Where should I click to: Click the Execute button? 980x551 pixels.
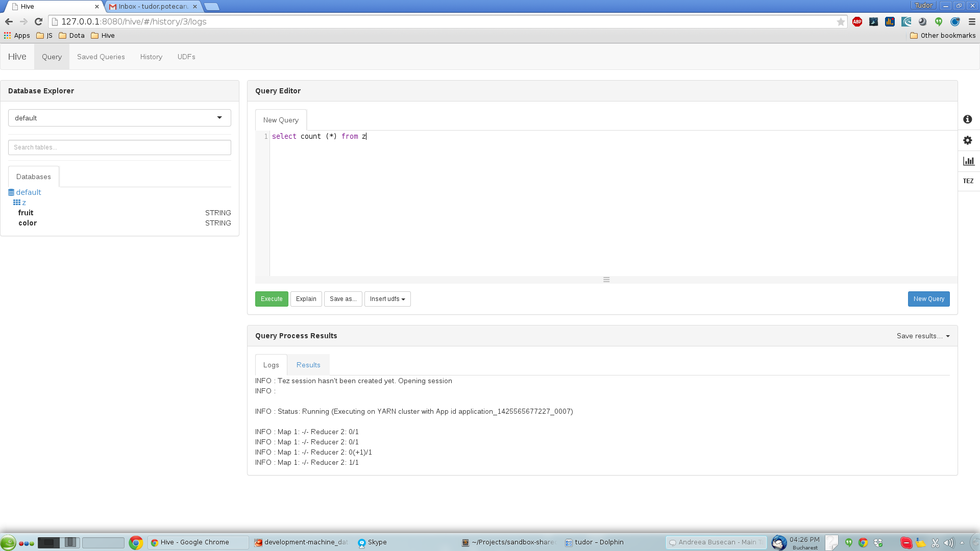pyautogui.click(x=272, y=299)
